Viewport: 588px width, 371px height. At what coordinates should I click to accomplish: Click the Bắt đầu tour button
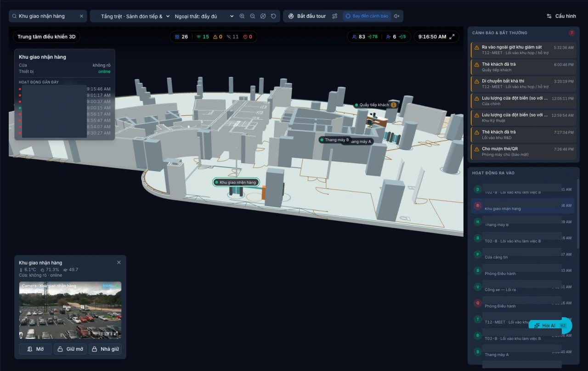pos(307,16)
